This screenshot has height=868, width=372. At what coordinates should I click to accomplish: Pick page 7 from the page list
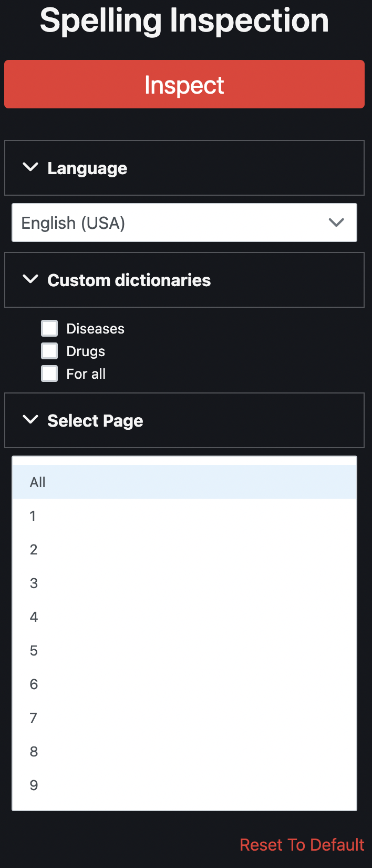click(34, 718)
